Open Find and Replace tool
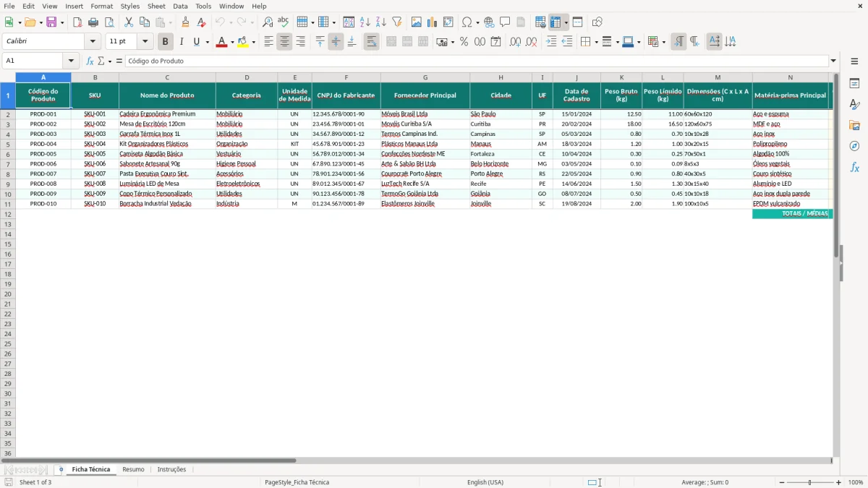This screenshot has width=868, height=488. tap(268, 22)
